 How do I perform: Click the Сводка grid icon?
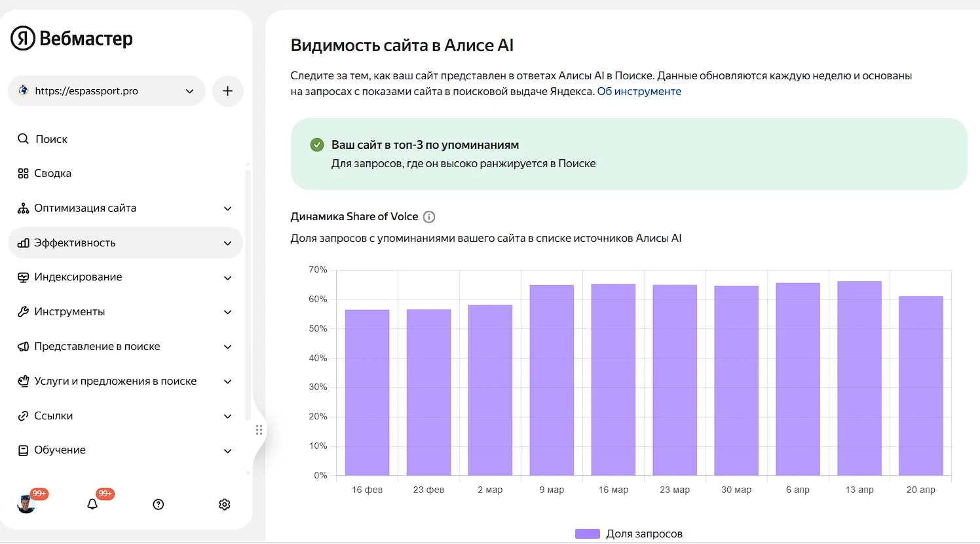[x=23, y=174]
